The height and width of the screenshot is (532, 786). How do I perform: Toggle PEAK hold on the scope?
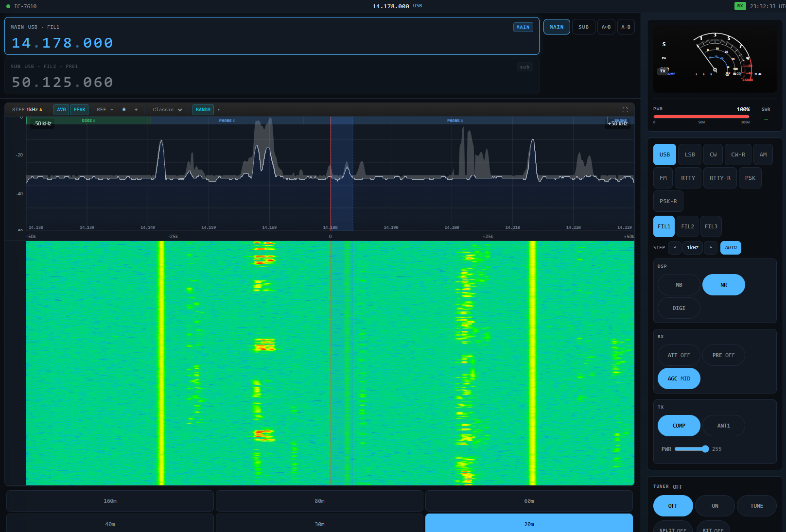79,110
